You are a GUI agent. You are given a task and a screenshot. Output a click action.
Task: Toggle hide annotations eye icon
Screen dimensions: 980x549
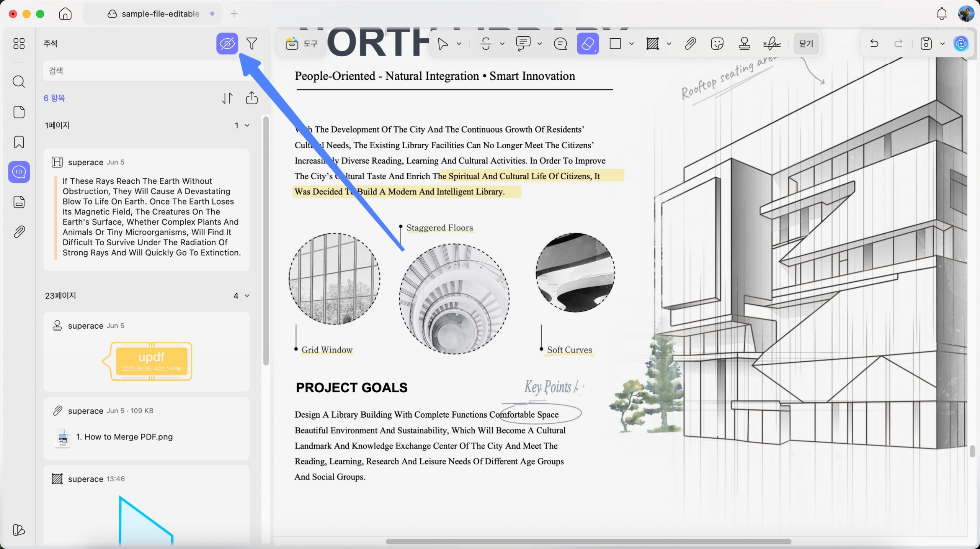point(227,43)
